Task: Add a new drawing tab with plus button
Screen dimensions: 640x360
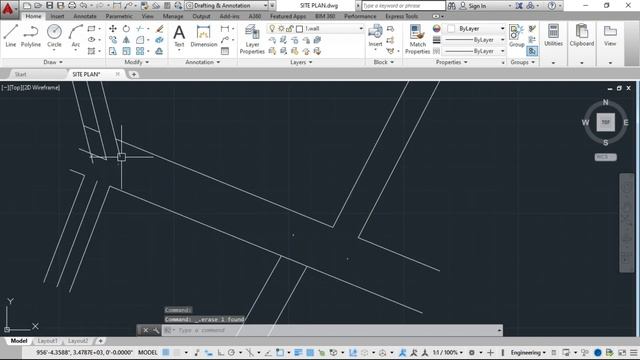Action: click(133, 74)
